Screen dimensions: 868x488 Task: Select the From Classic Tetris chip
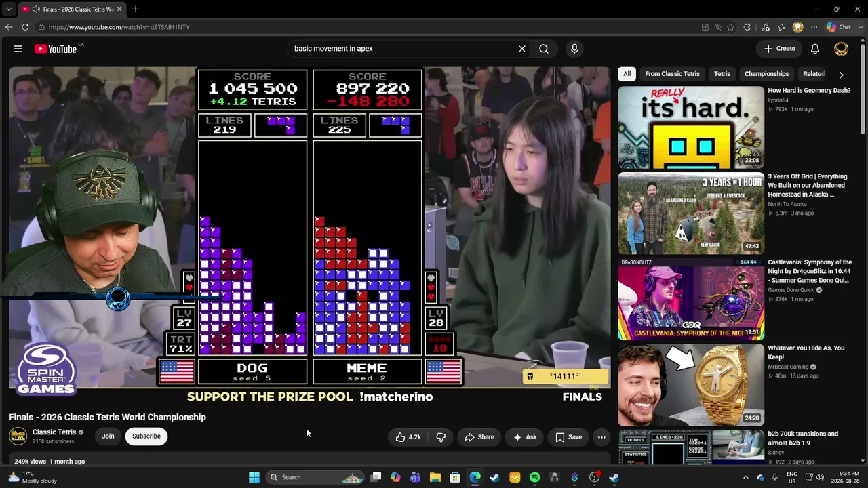pos(672,74)
